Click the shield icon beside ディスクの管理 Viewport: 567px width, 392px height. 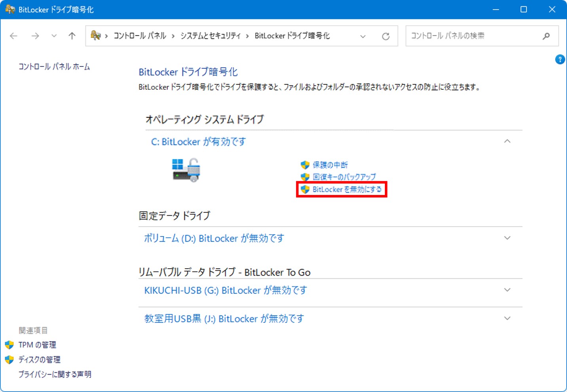click(10, 360)
